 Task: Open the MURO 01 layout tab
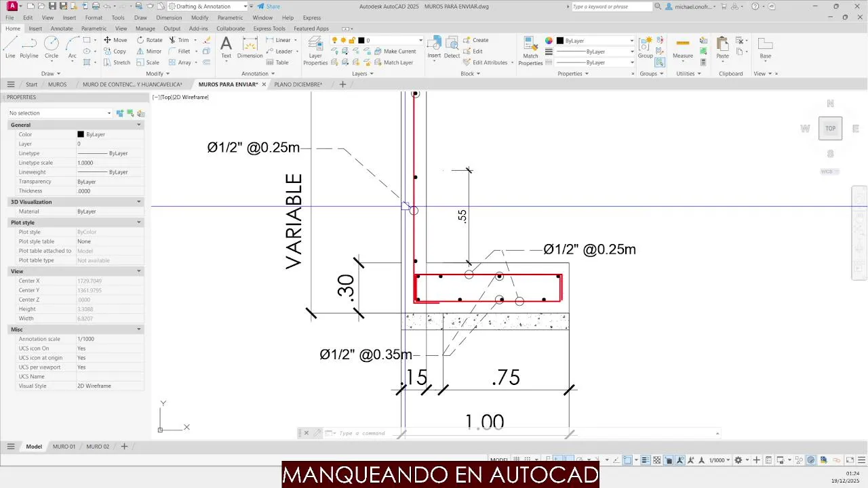(64, 447)
